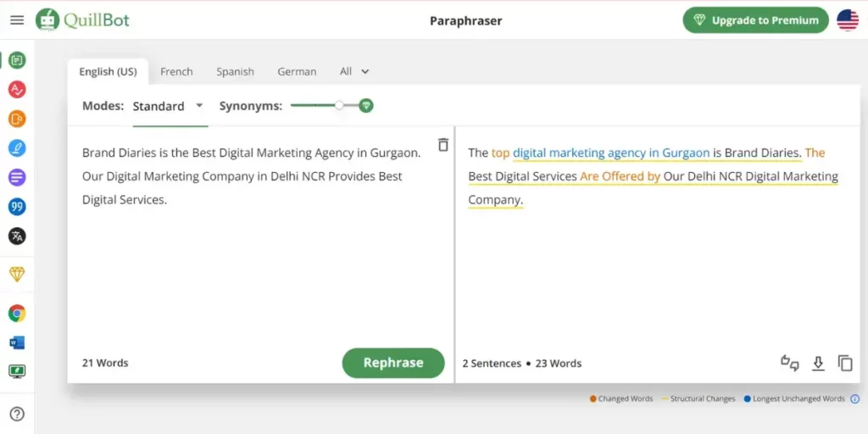Click Upgrade to Premium button
The height and width of the screenshot is (434, 868).
pos(755,20)
